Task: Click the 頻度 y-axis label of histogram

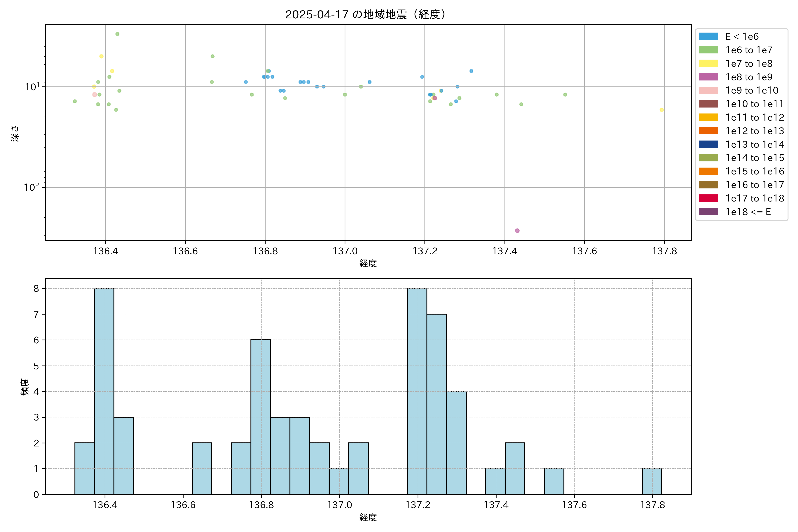Action: coord(24,387)
